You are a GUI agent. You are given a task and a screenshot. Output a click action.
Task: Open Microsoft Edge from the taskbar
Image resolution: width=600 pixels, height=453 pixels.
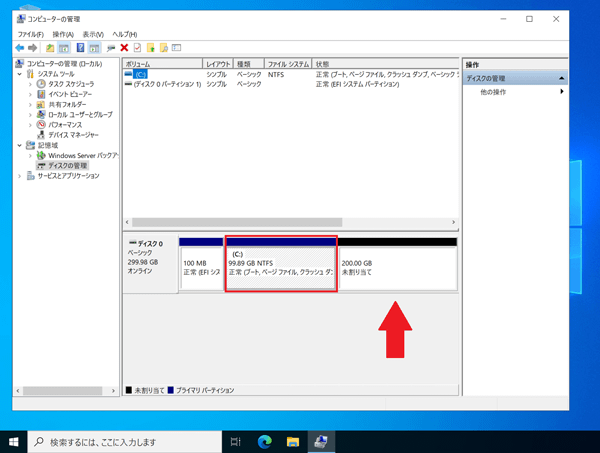tap(265, 441)
